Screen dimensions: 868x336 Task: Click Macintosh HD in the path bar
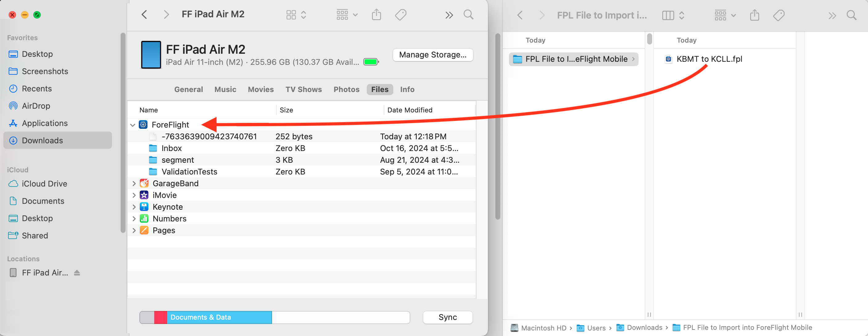[x=538, y=328]
